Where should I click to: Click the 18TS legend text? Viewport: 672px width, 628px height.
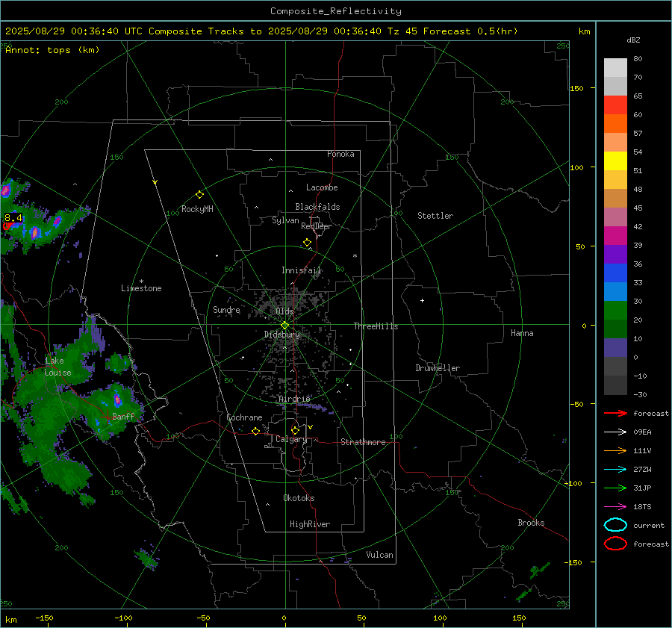point(642,507)
